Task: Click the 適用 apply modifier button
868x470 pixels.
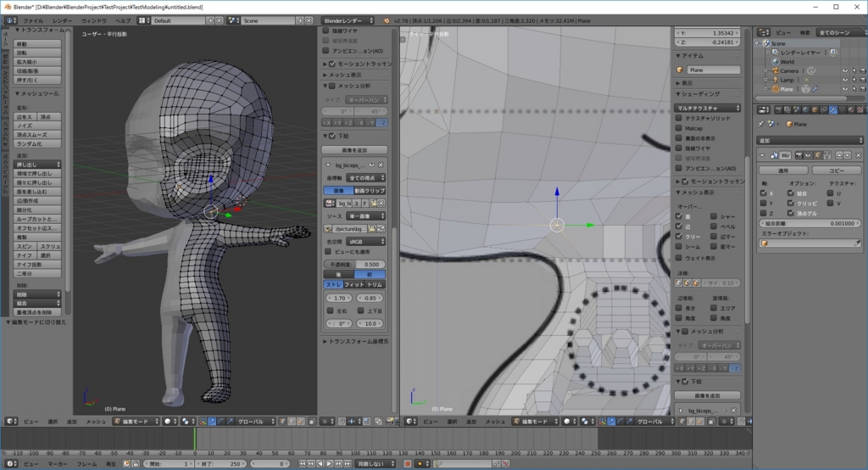Action: (x=782, y=170)
